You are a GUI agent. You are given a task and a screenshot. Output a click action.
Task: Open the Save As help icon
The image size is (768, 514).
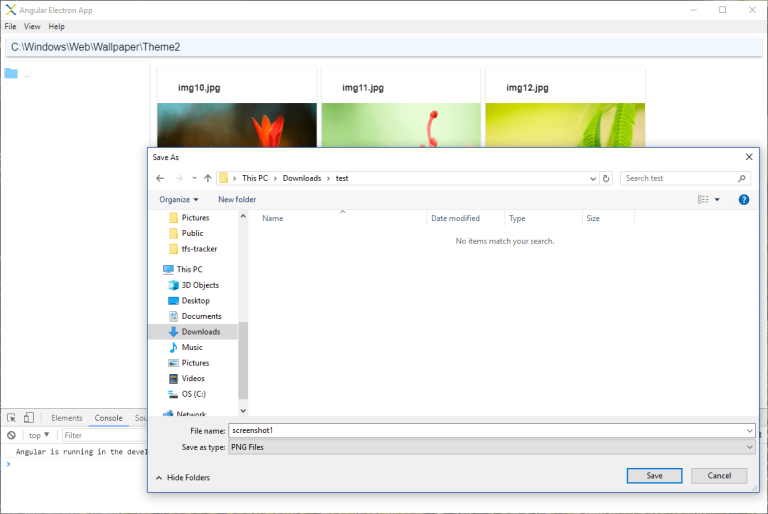point(743,200)
